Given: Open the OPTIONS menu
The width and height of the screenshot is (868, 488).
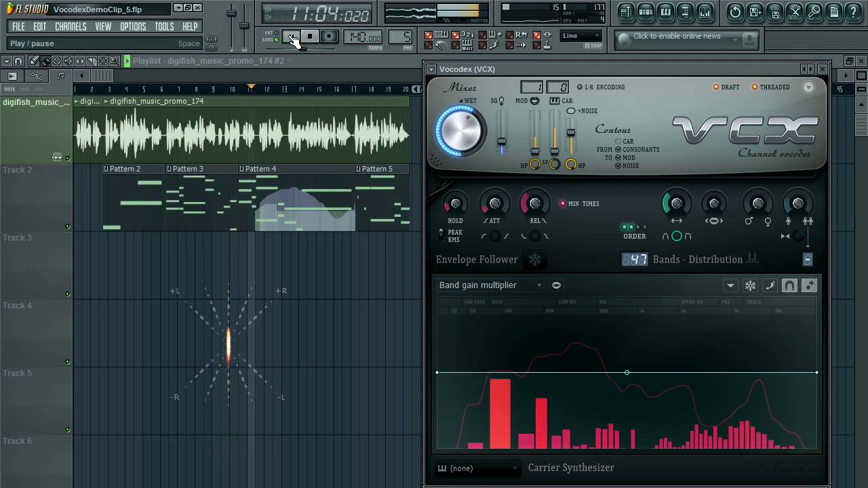Looking at the screenshot, I should click(x=133, y=26).
